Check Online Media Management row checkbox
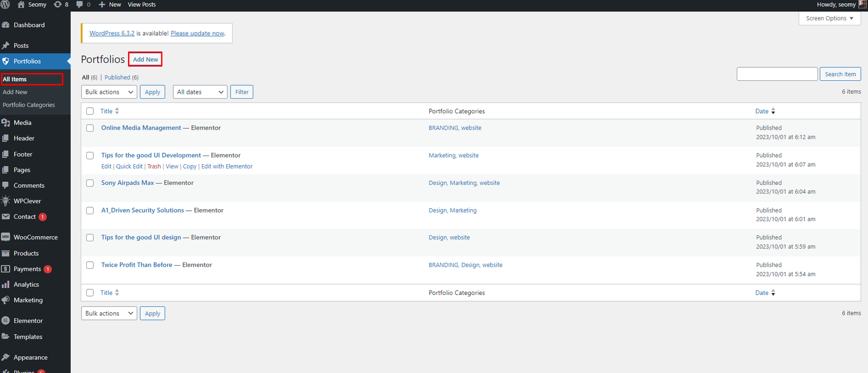The height and width of the screenshot is (373, 868). point(90,128)
